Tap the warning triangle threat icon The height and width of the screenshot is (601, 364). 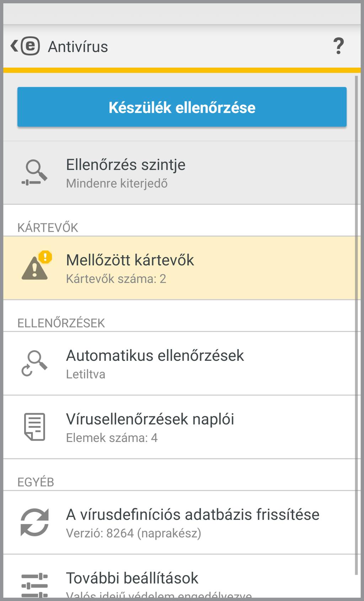pos(36,265)
